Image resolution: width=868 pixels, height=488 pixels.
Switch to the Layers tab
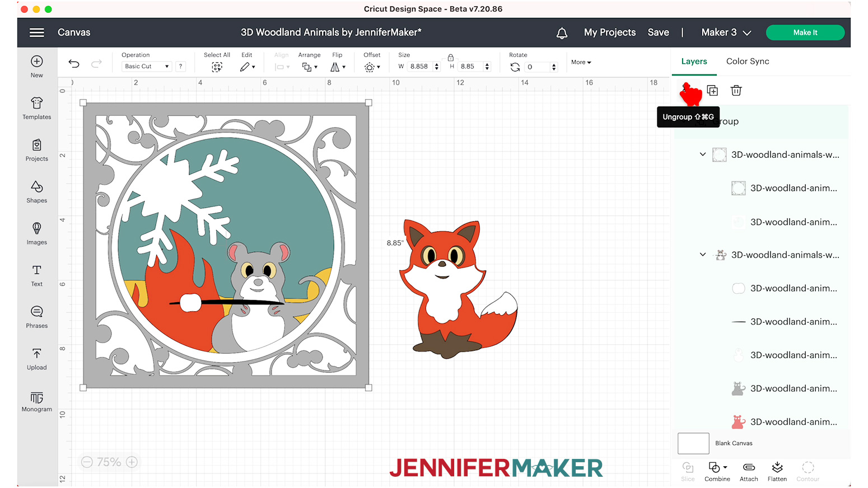click(694, 62)
